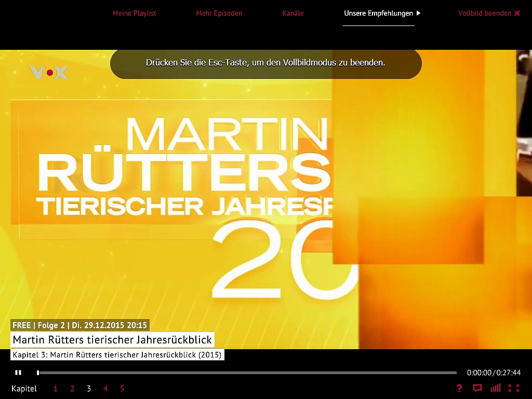Jump to Kapitel 2
The image size is (532, 399).
[72, 389]
